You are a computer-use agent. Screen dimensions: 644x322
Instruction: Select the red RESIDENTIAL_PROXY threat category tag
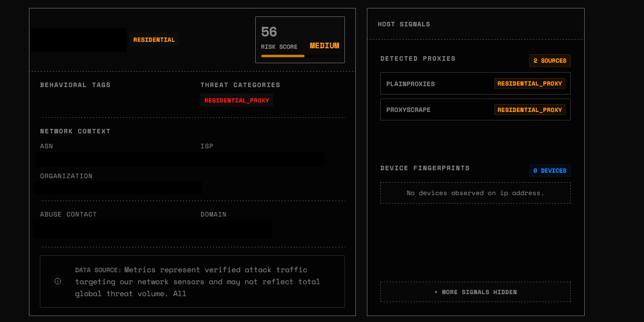click(x=237, y=101)
